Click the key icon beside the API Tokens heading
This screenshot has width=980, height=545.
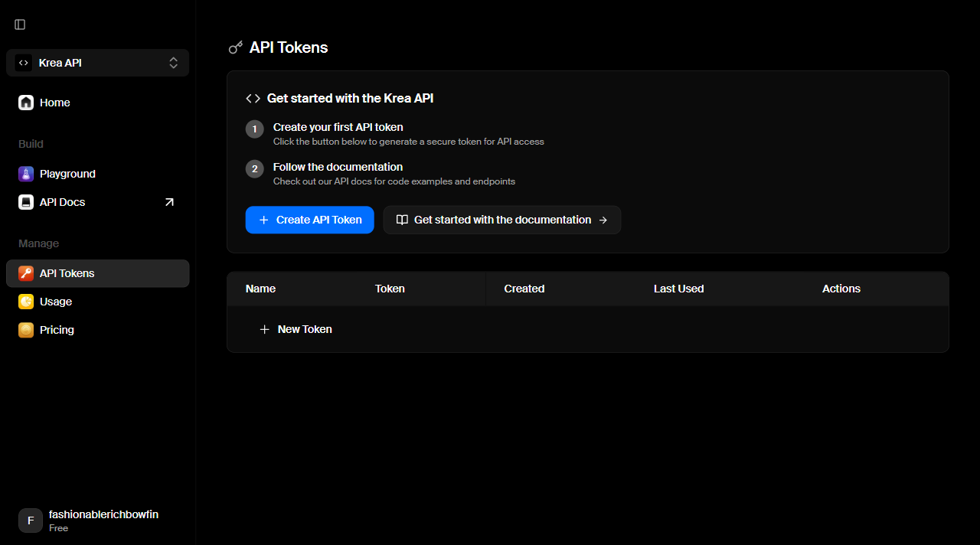tap(236, 47)
